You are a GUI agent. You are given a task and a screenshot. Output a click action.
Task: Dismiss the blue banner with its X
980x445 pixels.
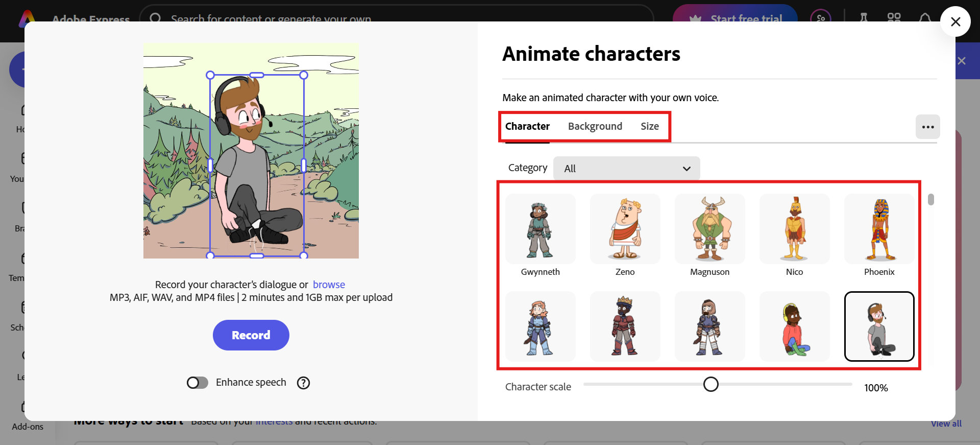point(962,61)
